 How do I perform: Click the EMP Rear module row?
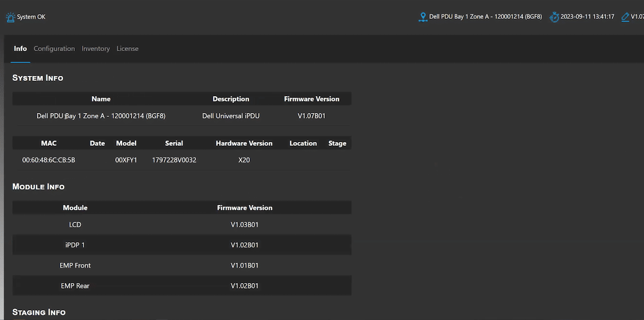tap(182, 285)
